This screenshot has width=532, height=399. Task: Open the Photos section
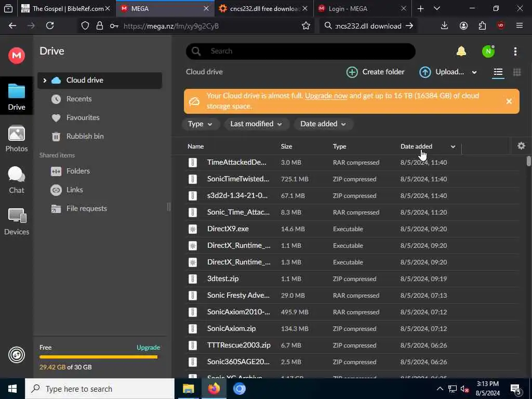point(16,139)
